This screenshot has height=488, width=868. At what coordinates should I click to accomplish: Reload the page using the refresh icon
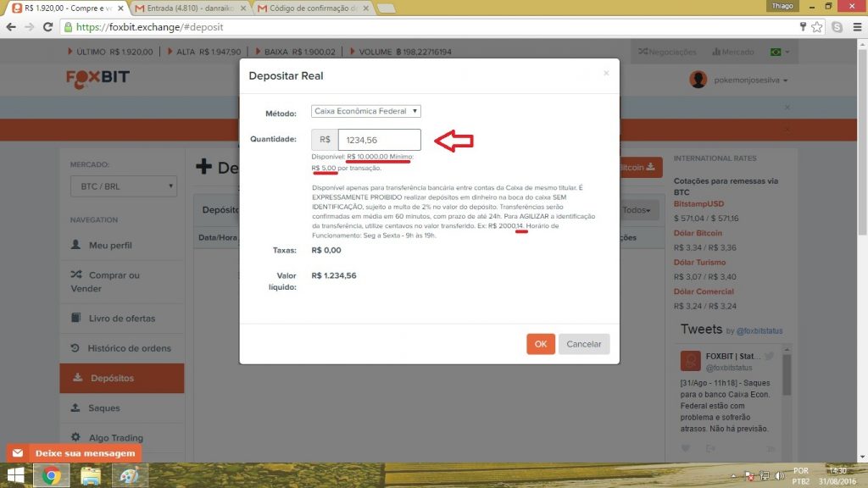coord(47,27)
